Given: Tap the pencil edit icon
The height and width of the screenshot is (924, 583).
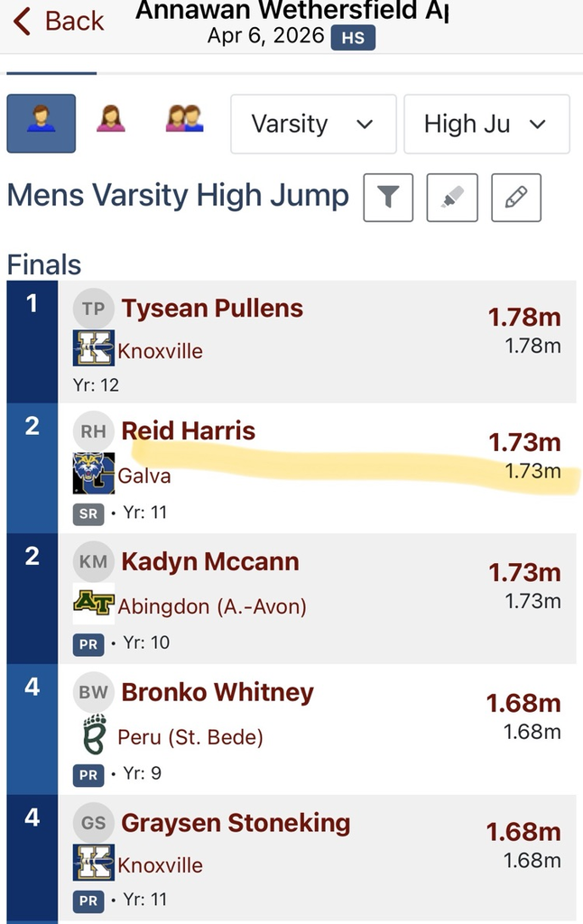Looking at the screenshot, I should [516, 197].
